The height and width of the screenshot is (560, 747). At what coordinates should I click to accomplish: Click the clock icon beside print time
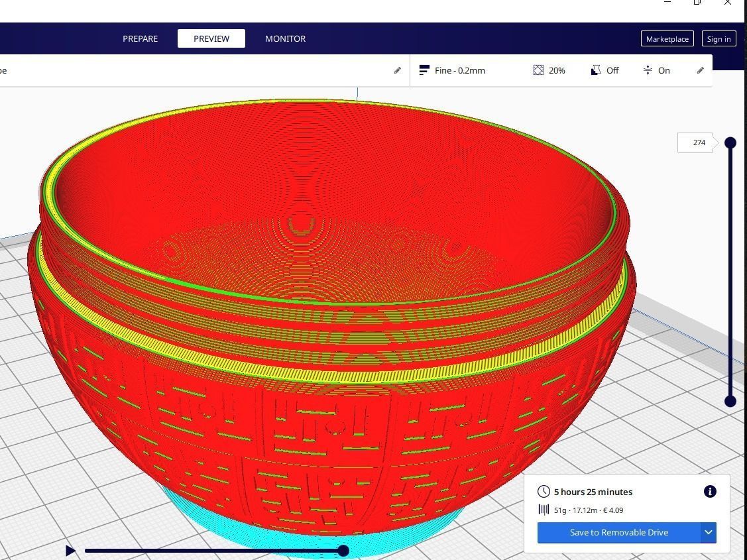tap(544, 492)
